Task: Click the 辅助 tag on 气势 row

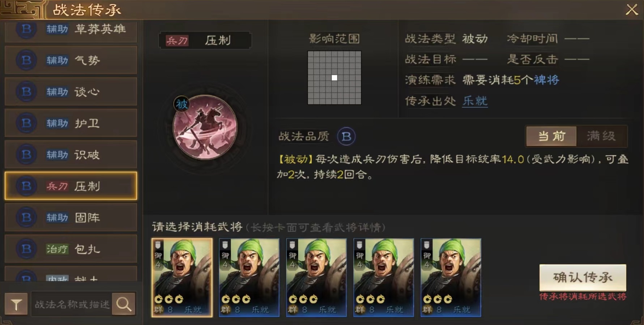Action: coord(57,60)
